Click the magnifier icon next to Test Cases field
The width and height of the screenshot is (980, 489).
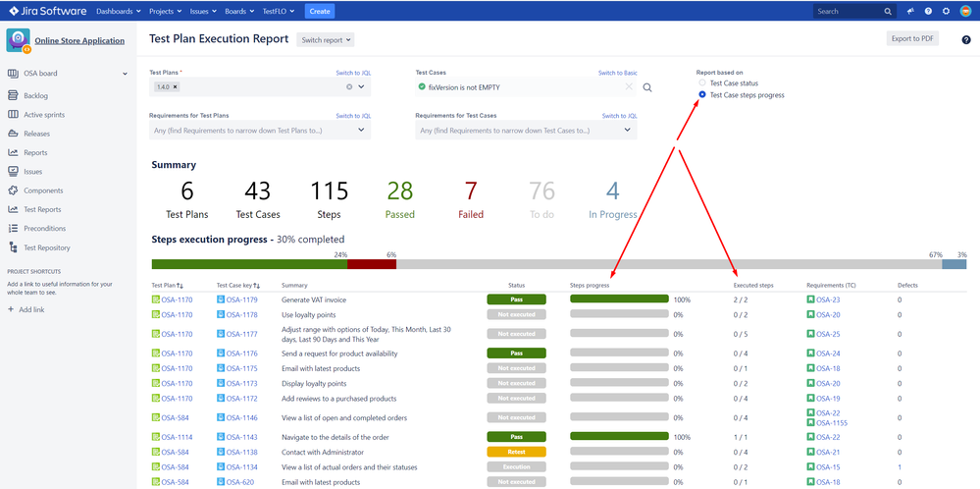tap(647, 87)
